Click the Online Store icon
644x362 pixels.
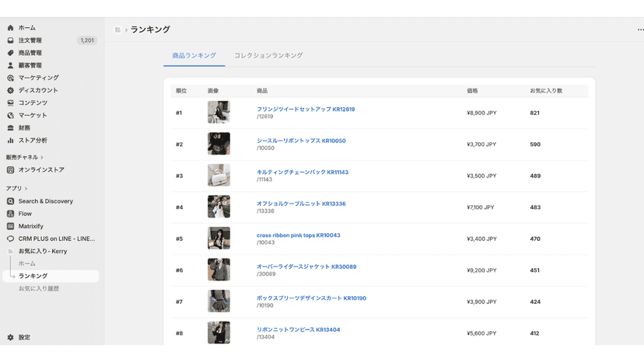click(11, 170)
